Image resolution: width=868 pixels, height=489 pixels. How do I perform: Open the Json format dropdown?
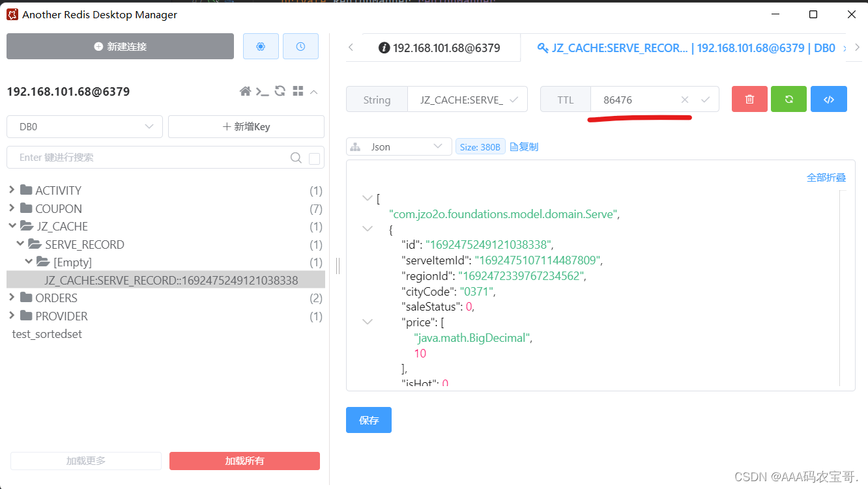(399, 147)
